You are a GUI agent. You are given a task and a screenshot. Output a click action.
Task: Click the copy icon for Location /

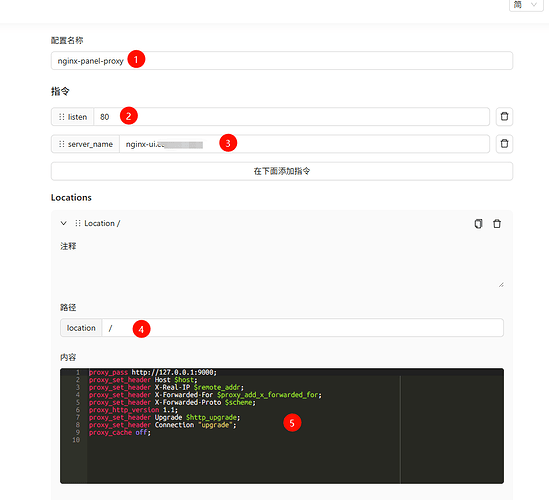coord(478,224)
